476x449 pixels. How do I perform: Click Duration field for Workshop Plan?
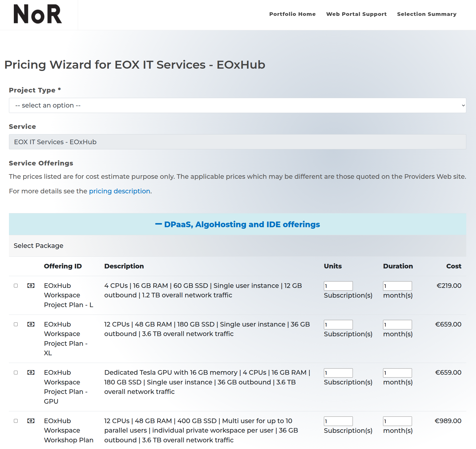[397, 421]
